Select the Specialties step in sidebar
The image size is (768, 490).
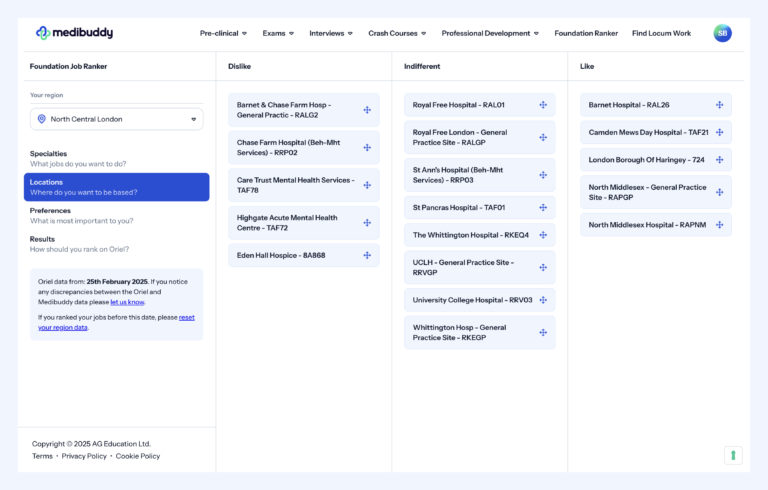pos(49,154)
